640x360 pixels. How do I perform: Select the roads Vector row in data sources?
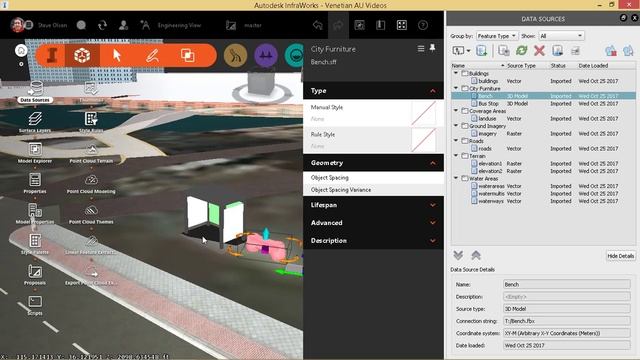click(543, 149)
